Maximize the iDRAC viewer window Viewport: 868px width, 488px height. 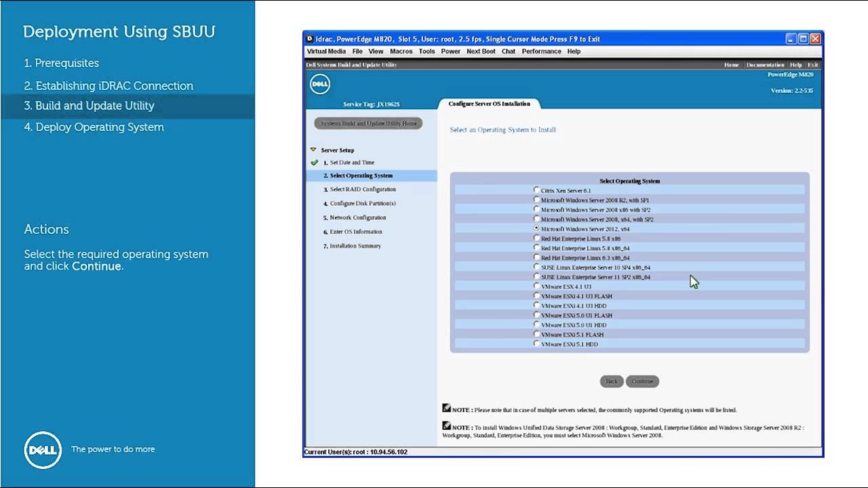coord(803,39)
